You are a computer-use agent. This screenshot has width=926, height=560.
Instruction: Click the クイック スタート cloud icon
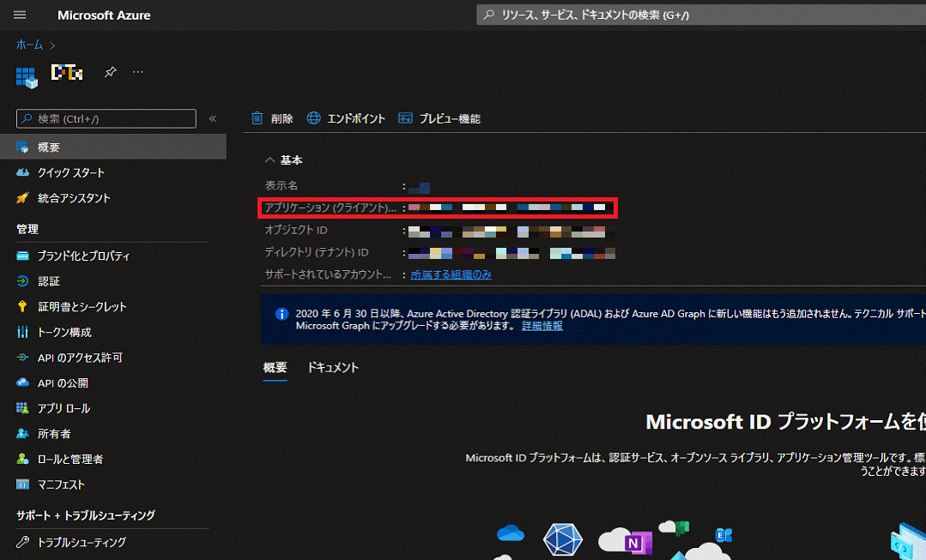22,172
